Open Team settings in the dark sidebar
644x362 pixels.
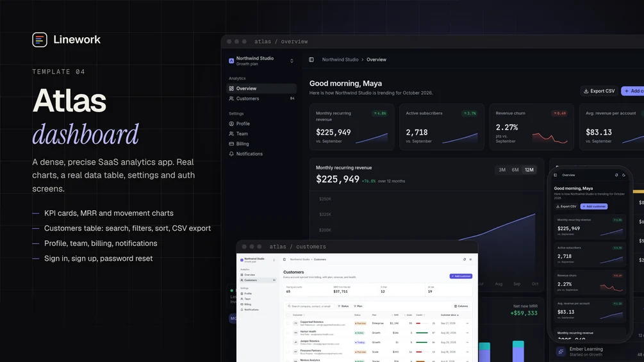[x=261, y=133]
